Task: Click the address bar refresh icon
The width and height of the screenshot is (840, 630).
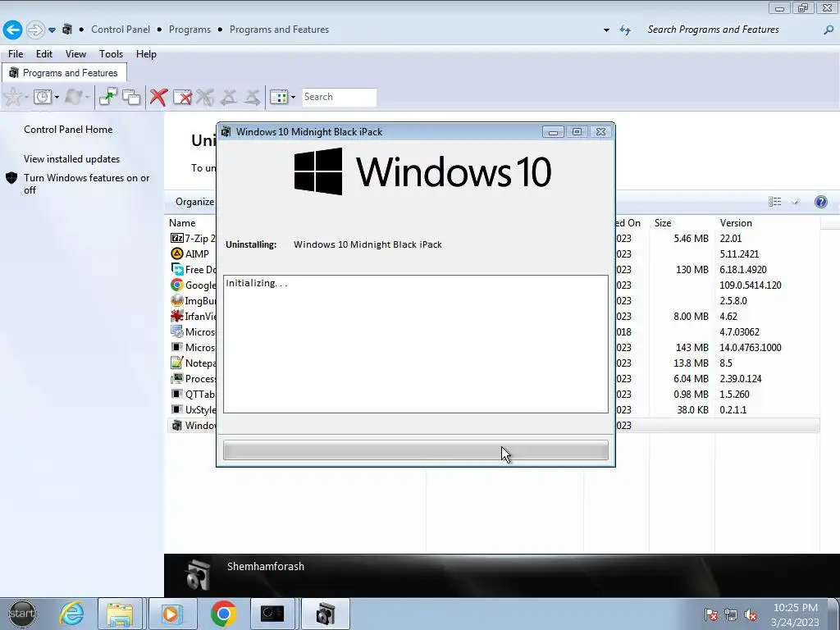Action: (624, 30)
